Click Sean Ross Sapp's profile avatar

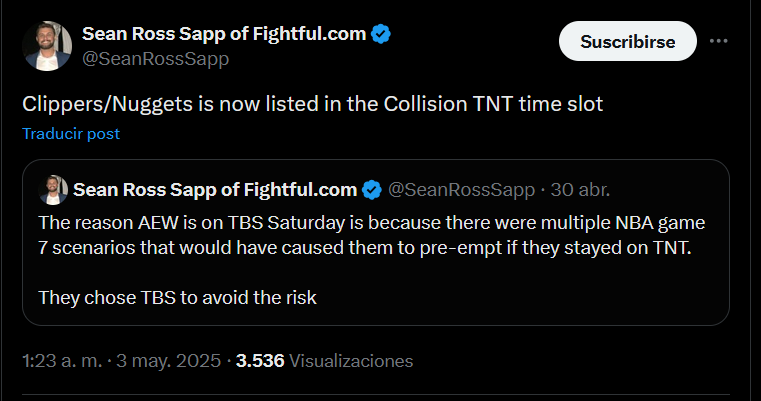(x=45, y=46)
